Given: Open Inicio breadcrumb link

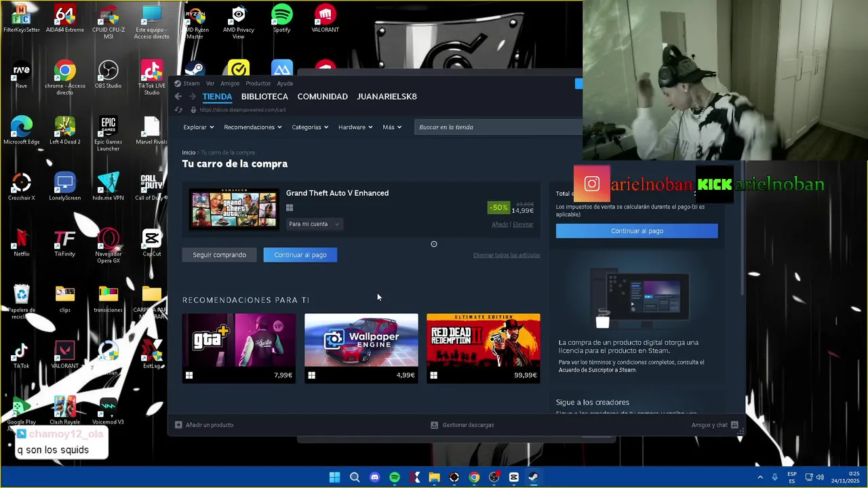Looking at the screenshot, I should (189, 152).
